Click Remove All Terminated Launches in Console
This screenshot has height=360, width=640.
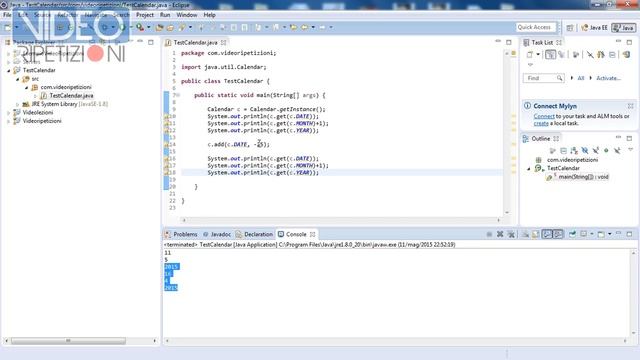click(511, 234)
